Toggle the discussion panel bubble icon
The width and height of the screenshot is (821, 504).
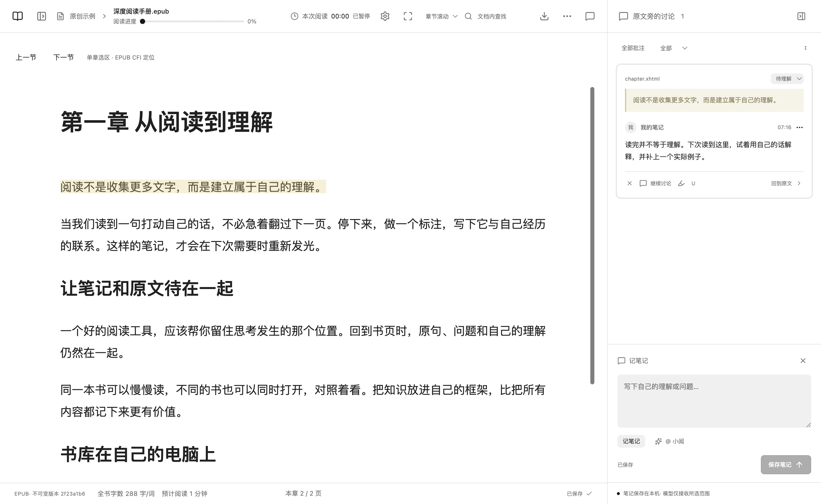point(590,16)
